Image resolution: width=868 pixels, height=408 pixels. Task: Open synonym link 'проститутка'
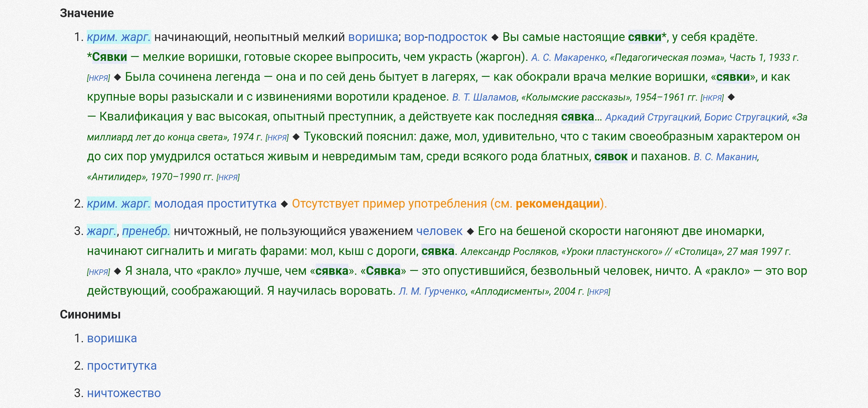tap(122, 366)
